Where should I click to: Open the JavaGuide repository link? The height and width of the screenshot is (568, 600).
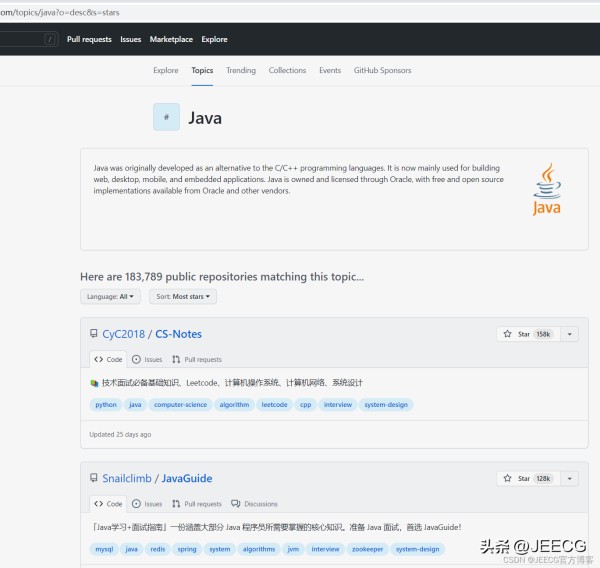187,478
